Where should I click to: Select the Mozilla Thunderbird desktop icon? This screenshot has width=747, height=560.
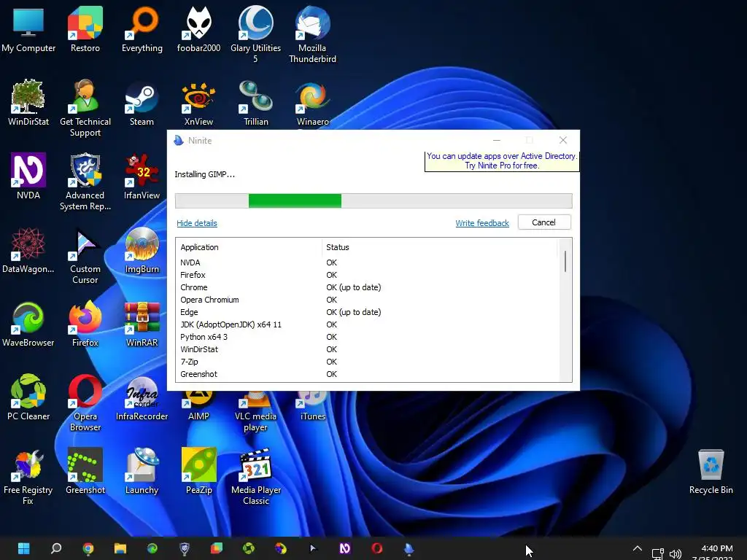[x=312, y=35]
